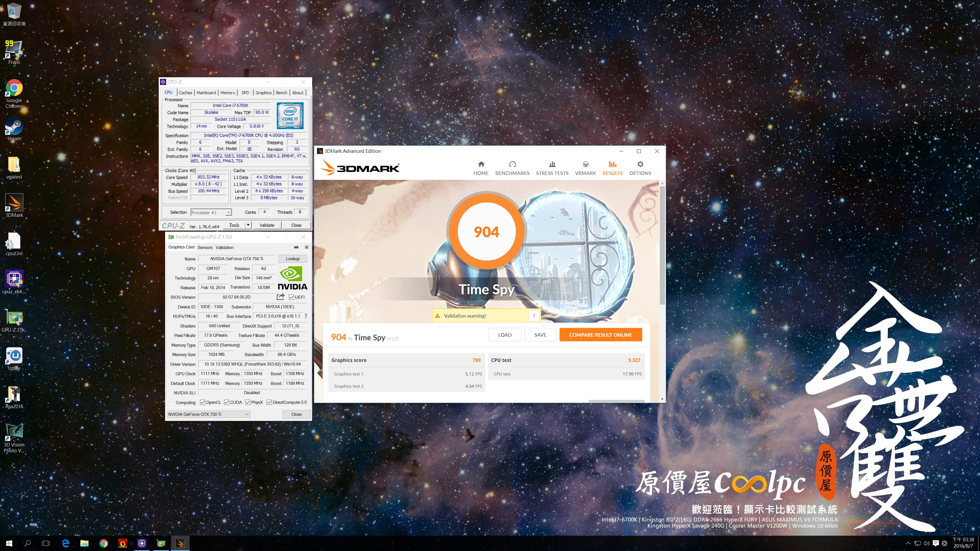
Task: Click validation warning help question button
Action: click(x=534, y=316)
